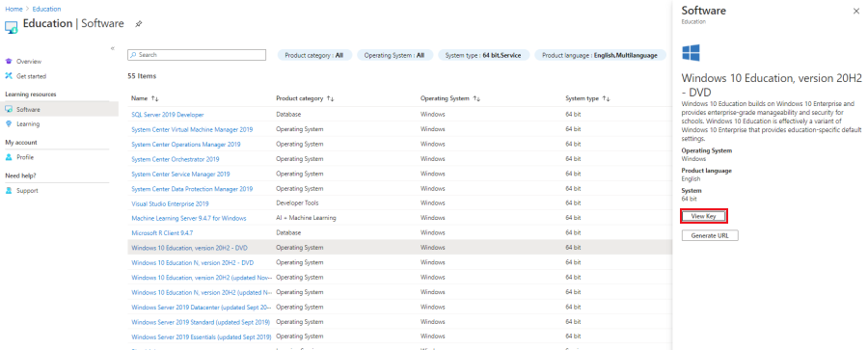Go to Home breadcrumb
Screen dimensions: 868x350
click(x=14, y=9)
